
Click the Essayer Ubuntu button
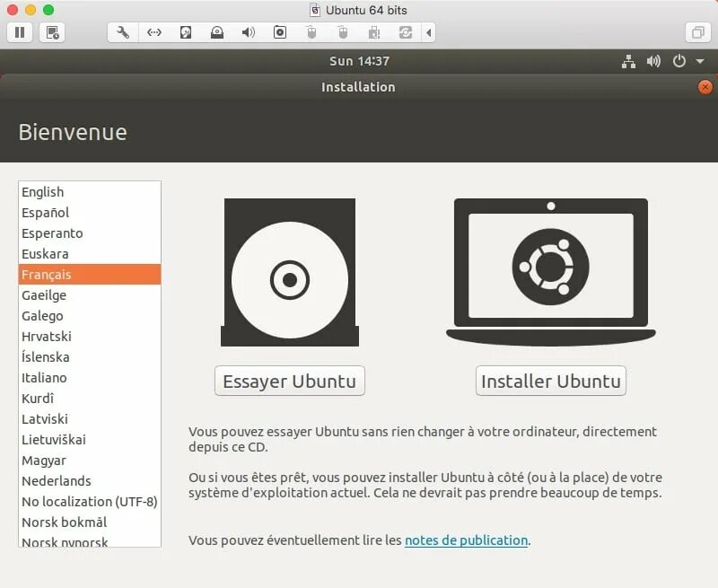[290, 381]
